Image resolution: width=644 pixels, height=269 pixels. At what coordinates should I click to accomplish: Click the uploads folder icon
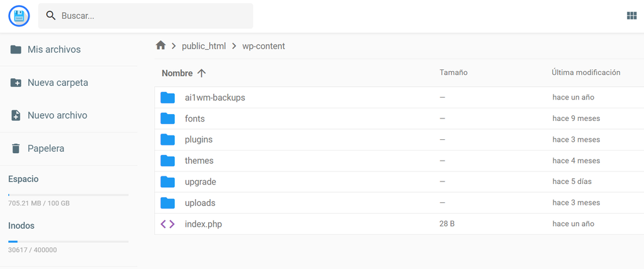167,203
